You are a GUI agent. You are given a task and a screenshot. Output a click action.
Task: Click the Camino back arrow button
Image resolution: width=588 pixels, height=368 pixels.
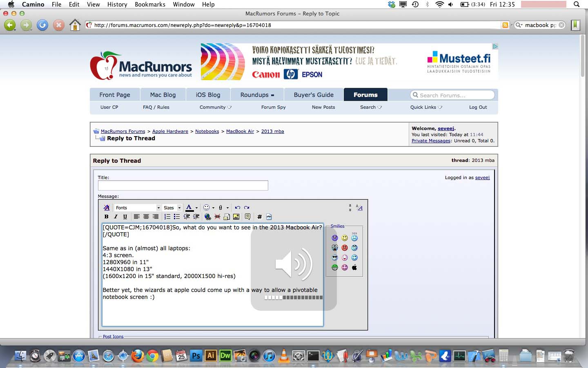10,25
